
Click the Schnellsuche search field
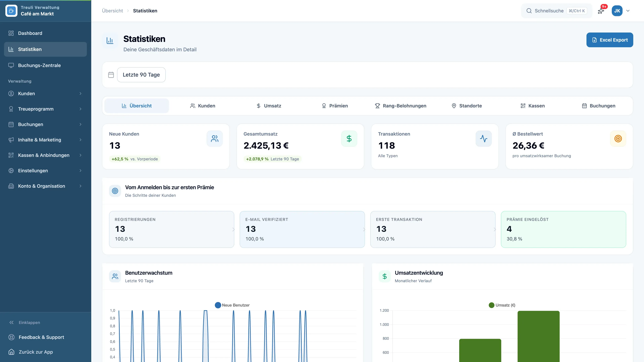pos(556,11)
